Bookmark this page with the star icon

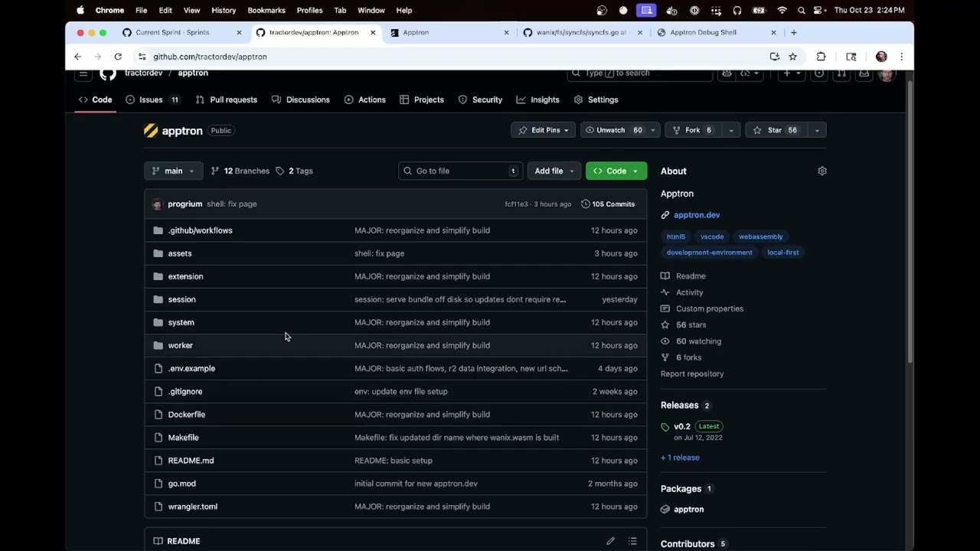click(x=792, y=57)
